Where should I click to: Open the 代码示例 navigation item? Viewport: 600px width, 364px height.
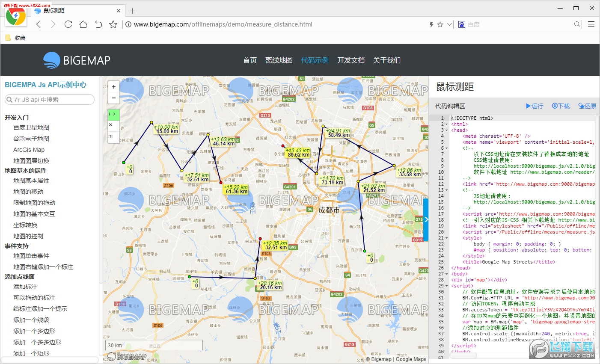[x=315, y=60]
